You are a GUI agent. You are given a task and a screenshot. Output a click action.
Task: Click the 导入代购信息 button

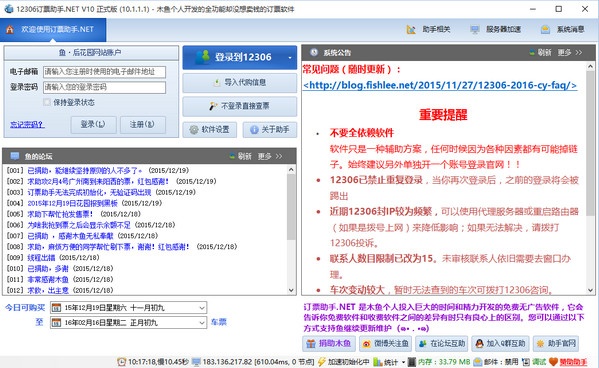coord(240,83)
